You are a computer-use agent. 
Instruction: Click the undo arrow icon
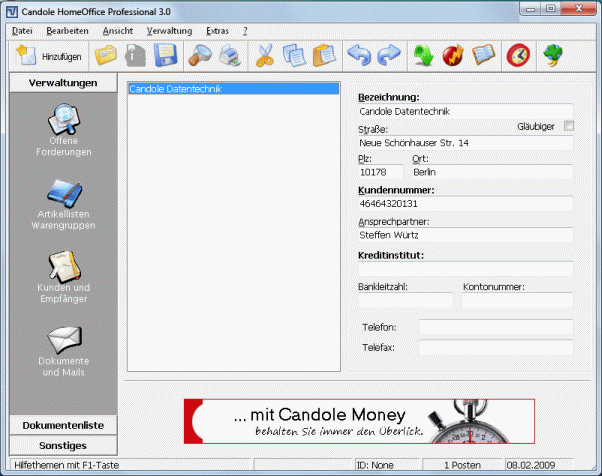(x=358, y=56)
